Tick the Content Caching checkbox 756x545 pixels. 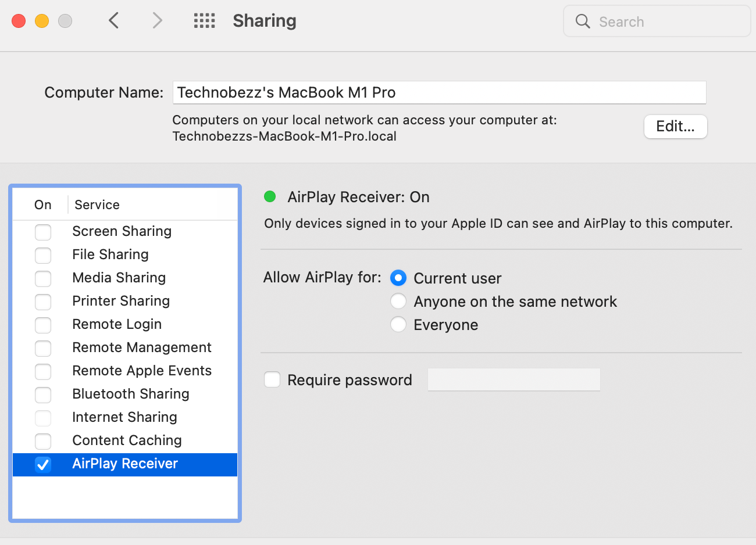[x=43, y=441]
